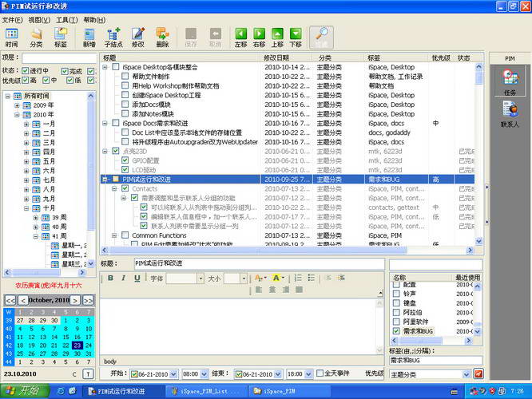This screenshot has height=399, width=532.
Task: Click the grayed 取消 toolbar icon
Action: pyautogui.click(x=216, y=38)
